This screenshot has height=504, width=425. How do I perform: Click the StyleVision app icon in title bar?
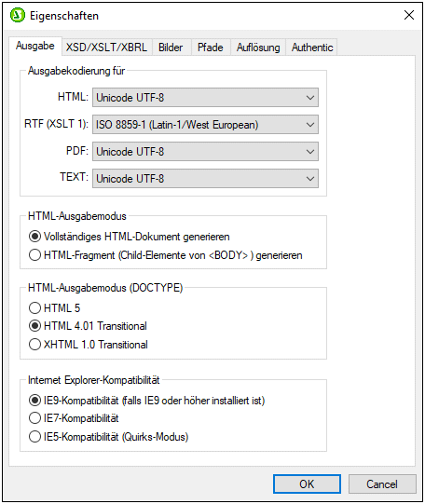18,15
